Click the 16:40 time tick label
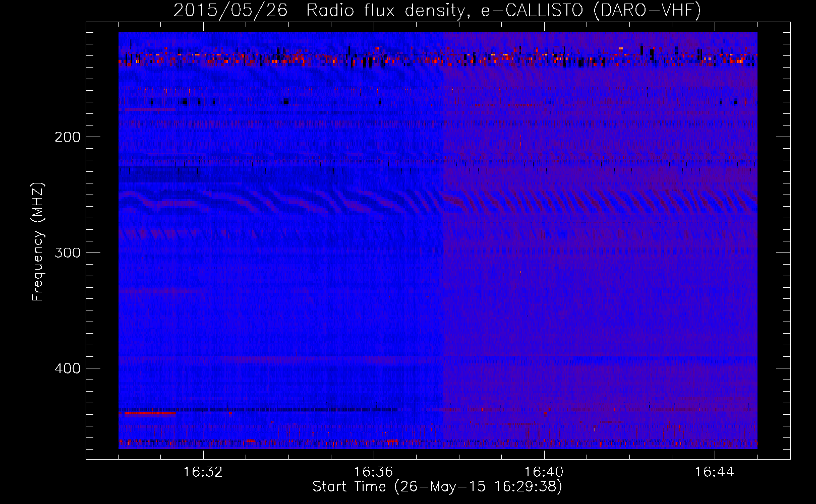 click(544, 472)
